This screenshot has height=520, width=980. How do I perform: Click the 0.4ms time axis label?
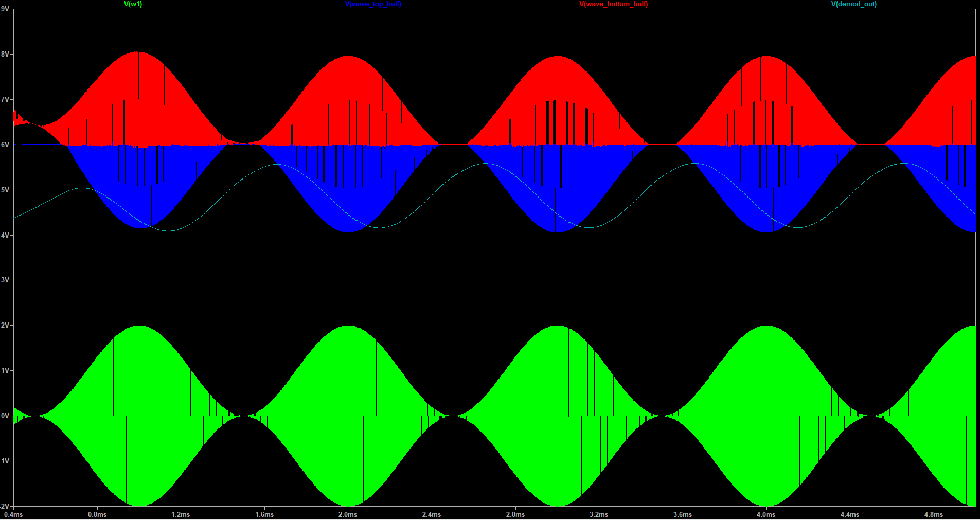click(13, 514)
